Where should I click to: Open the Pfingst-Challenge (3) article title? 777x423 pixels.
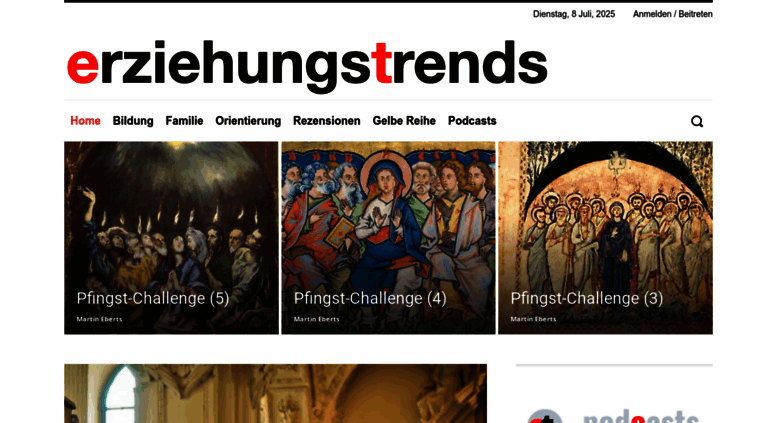click(x=587, y=298)
